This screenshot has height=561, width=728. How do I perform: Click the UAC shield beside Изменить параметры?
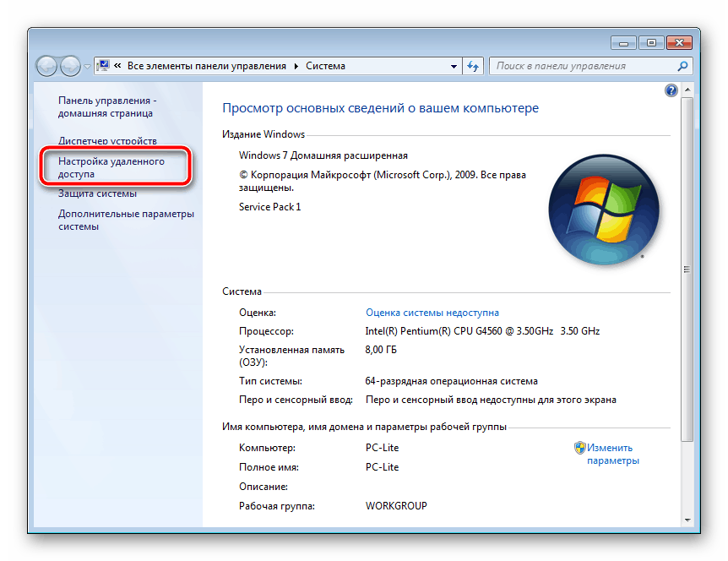tap(580, 447)
